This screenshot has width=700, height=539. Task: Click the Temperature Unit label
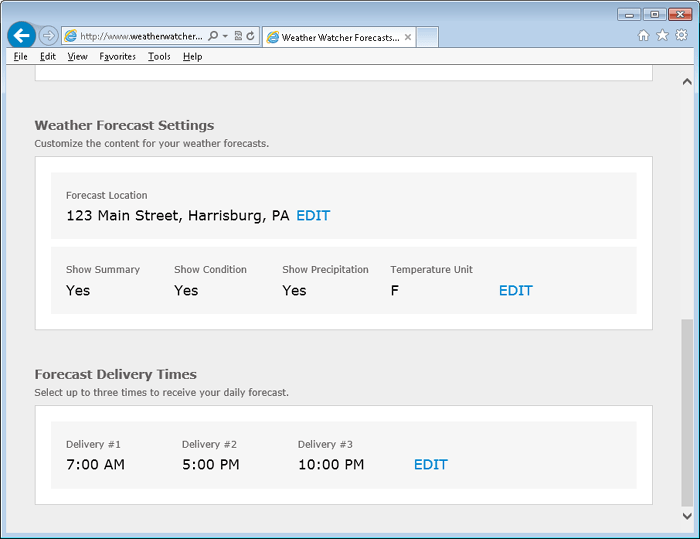coord(432,270)
